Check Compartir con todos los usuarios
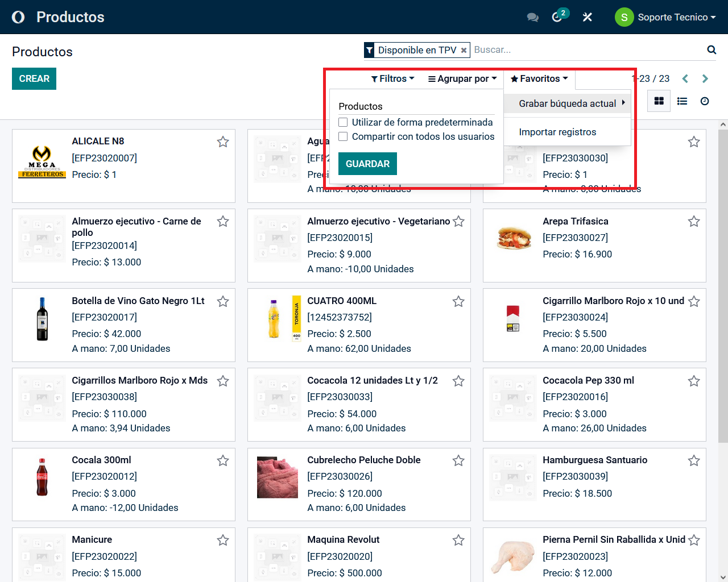 click(343, 136)
